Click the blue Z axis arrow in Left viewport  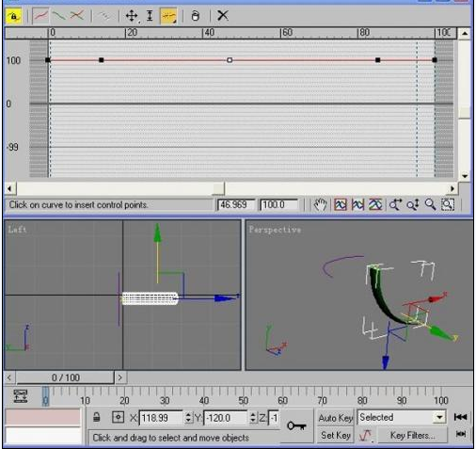225,298
